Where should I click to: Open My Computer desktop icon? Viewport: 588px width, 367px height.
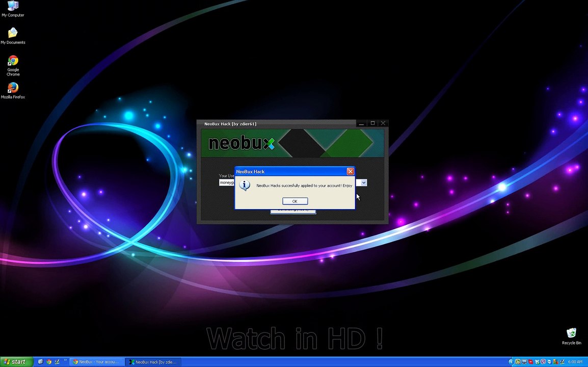(13, 9)
